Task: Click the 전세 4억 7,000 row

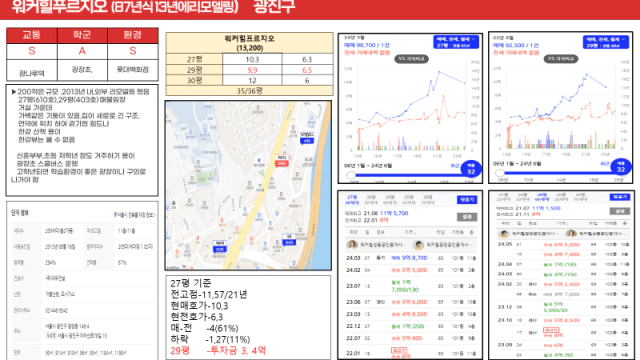Action: pos(563,254)
